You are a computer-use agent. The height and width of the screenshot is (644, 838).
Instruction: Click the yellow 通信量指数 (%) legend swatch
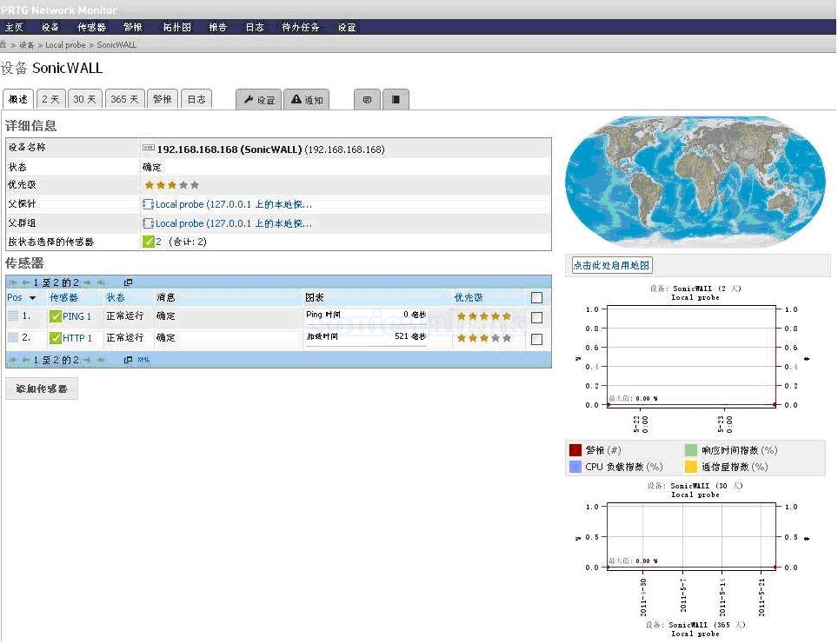(691, 467)
